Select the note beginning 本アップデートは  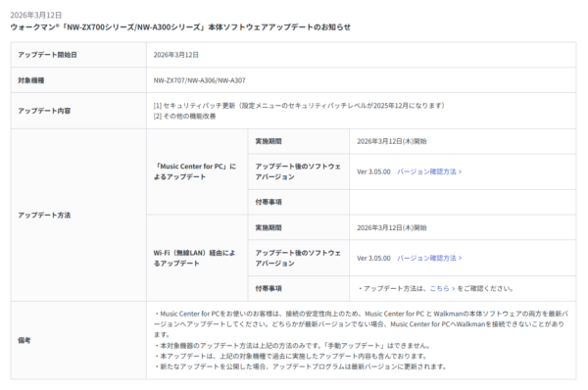(x=291, y=356)
